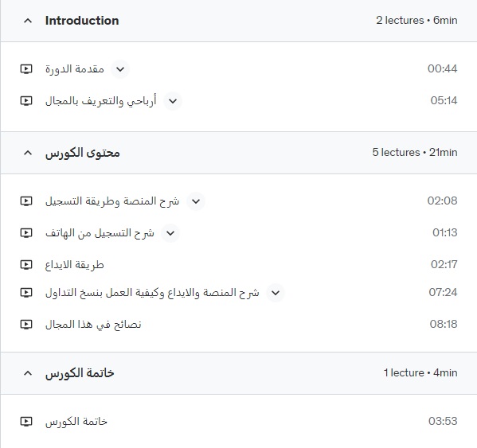The image size is (477, 448).
Task: Expand description of شرح المنصة والايداع lecture
Action: 276,293
